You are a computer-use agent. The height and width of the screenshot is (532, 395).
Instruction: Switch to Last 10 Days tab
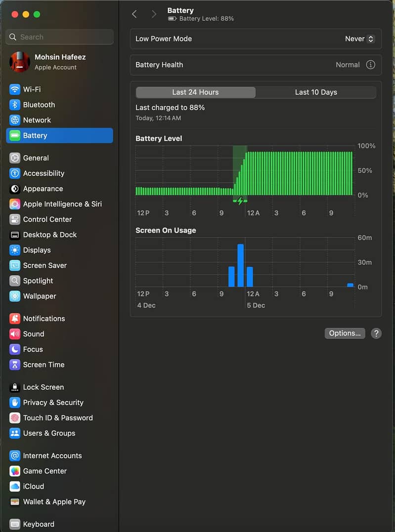[x=316, y=92]
